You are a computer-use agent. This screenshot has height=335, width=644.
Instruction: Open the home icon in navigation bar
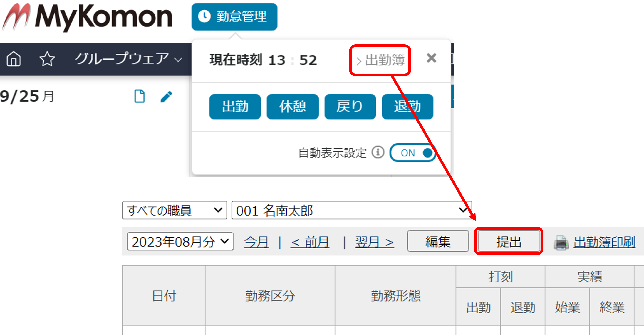14,59
